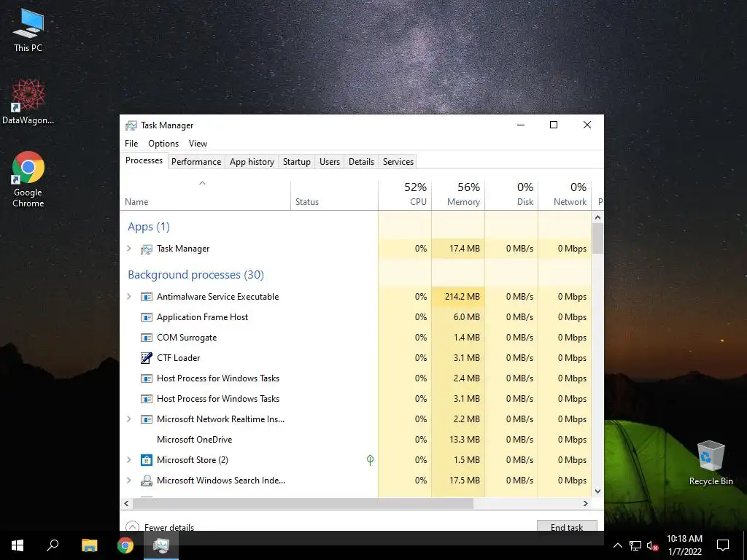Switch to the Services tab
This screenshot has width=747, height=560.
[398, 162]
